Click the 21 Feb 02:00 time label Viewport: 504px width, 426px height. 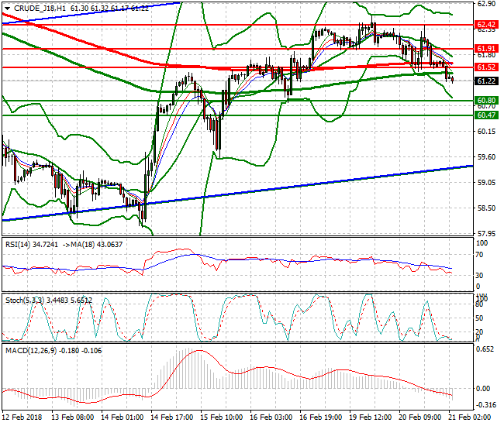tap(470, 417)
